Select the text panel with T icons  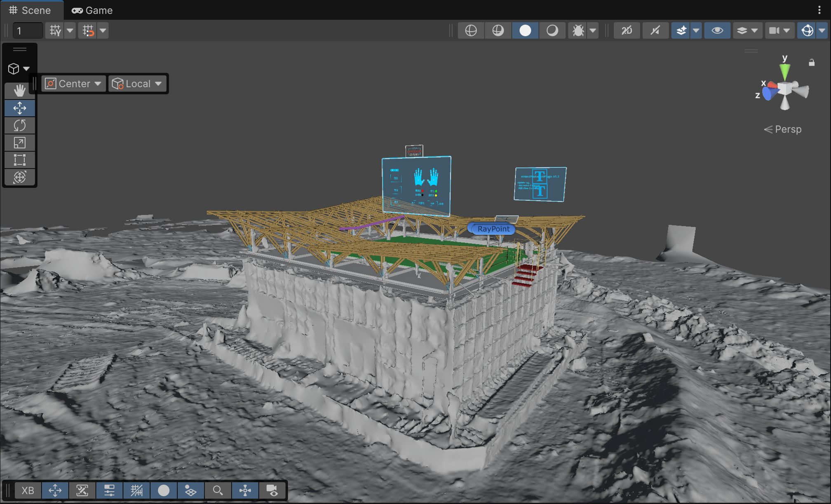pyautogui.click(x=540, y=184)
